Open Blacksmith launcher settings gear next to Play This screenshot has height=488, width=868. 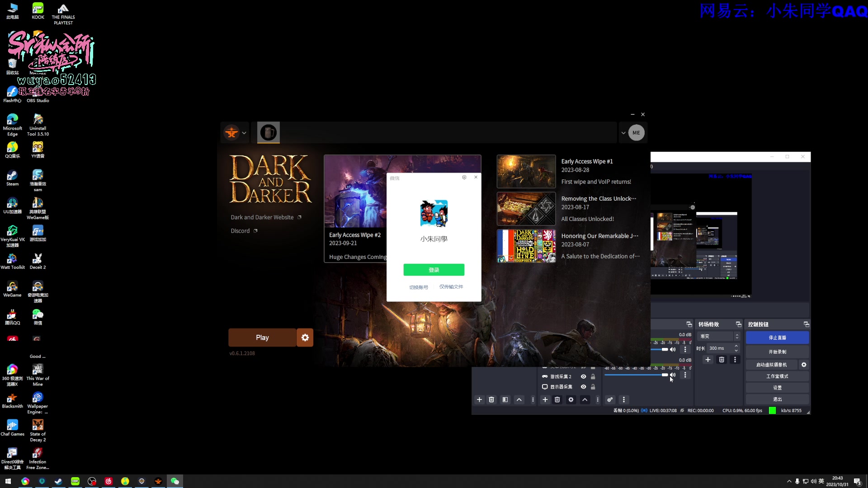[x=305, y=338]
